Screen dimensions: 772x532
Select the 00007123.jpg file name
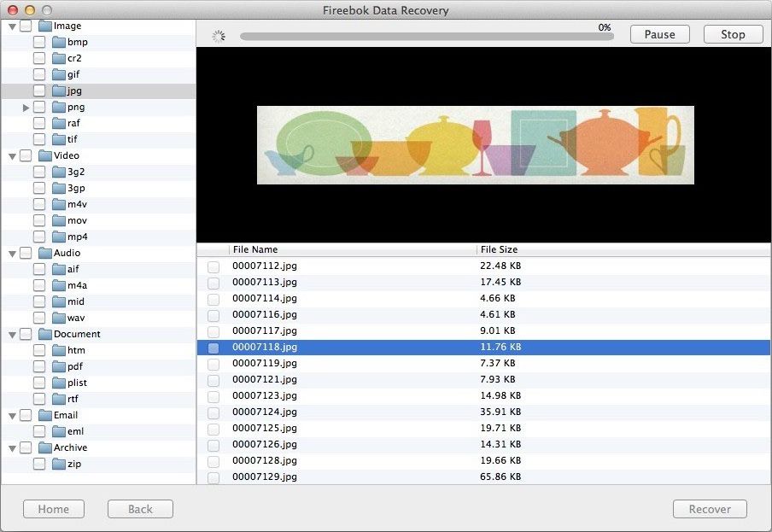[x=265, y=396]
